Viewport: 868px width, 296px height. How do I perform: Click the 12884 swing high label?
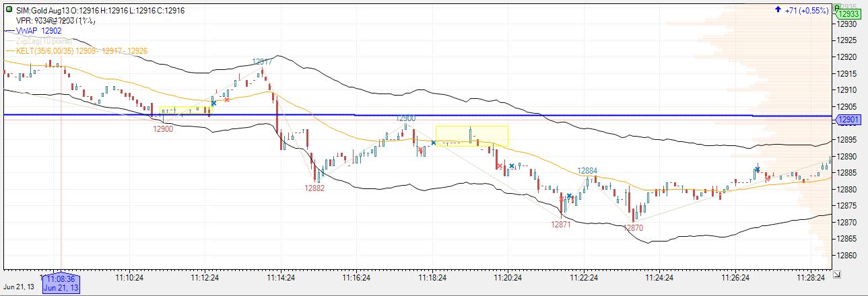[x=588, y=171]
